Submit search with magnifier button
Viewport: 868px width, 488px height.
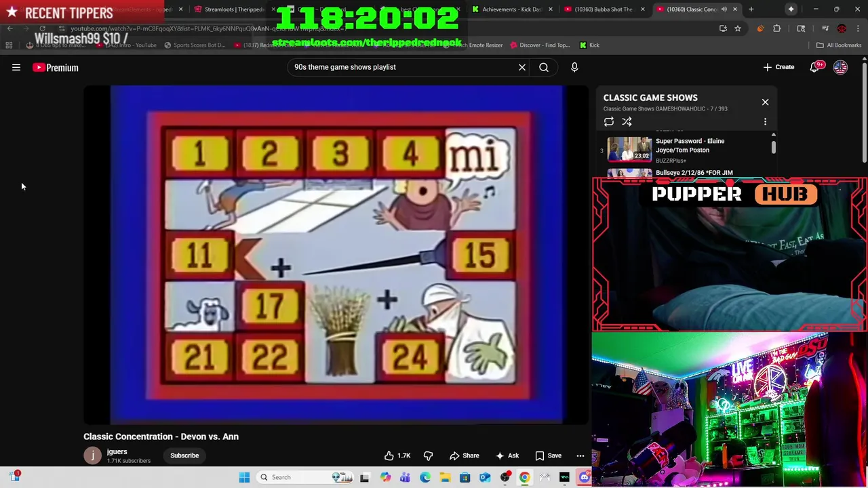pyautogui.click(x=544, y=67)
